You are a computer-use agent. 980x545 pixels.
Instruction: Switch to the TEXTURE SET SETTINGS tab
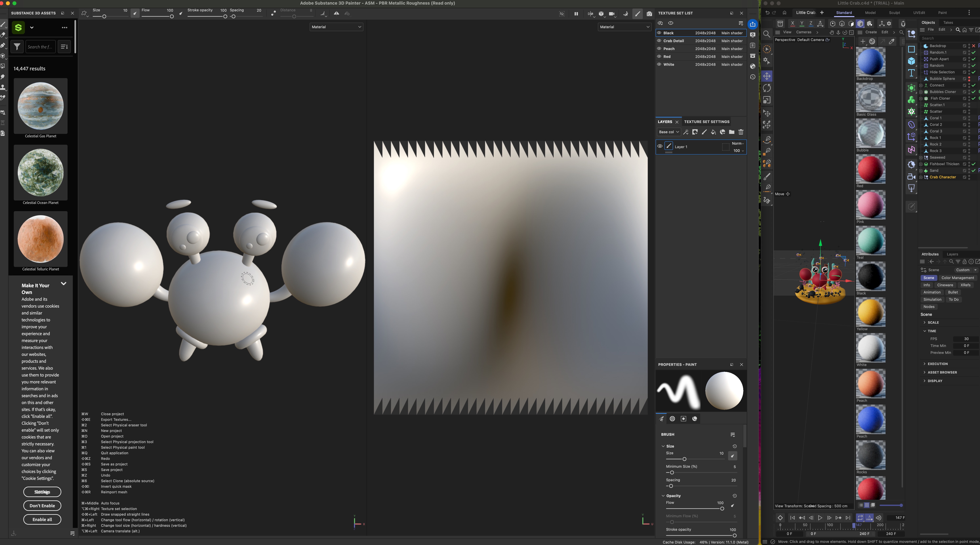tap(706, 122)
